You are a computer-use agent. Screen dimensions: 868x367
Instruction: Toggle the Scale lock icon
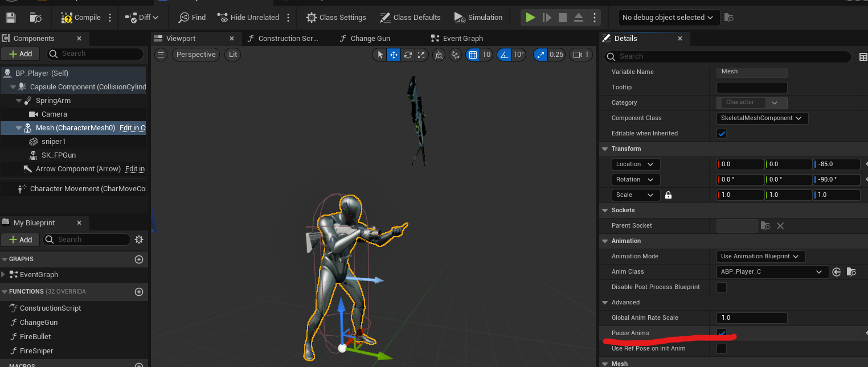pyautogui.click(x=669, y=195)
